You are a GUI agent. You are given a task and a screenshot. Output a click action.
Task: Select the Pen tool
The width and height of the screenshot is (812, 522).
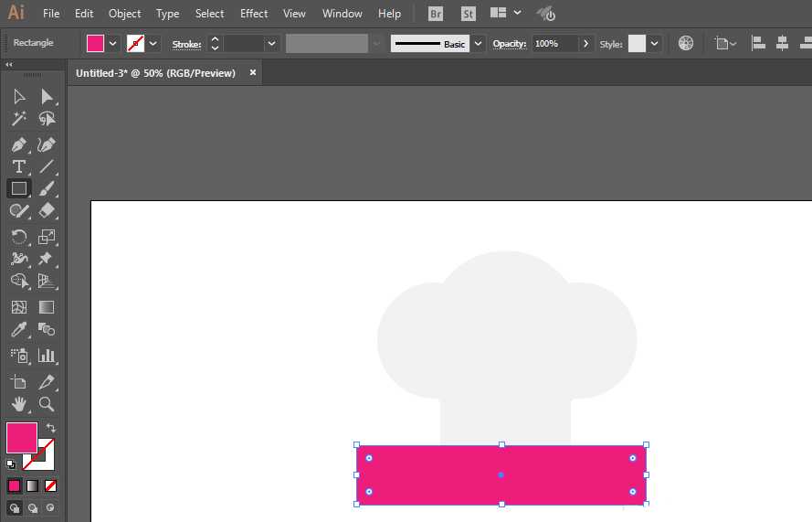[18, 144]
